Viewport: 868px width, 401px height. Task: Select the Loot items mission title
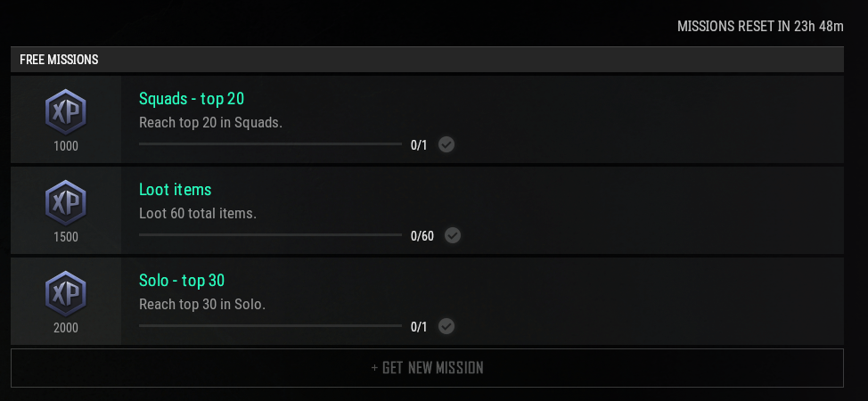pos(175,190)
